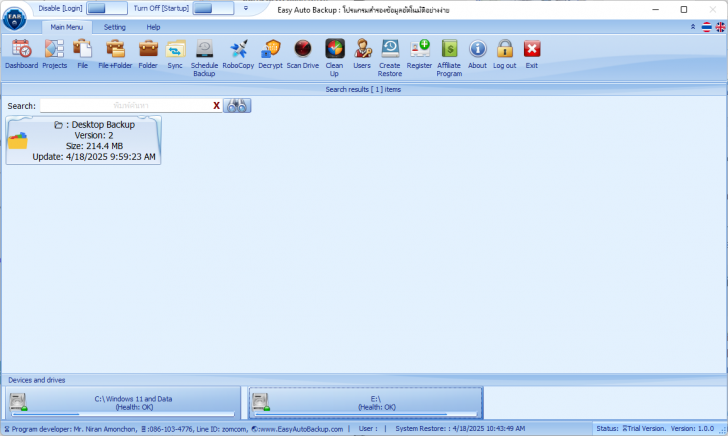
Task: Click the Desktop Backup folder thumbnail
Action: [18, 141]
